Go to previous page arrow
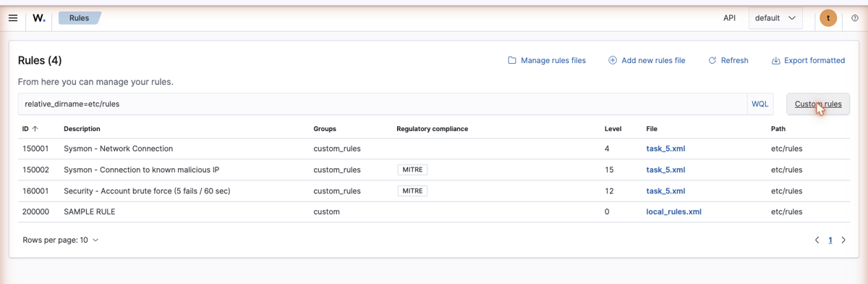 coord(817,240)
